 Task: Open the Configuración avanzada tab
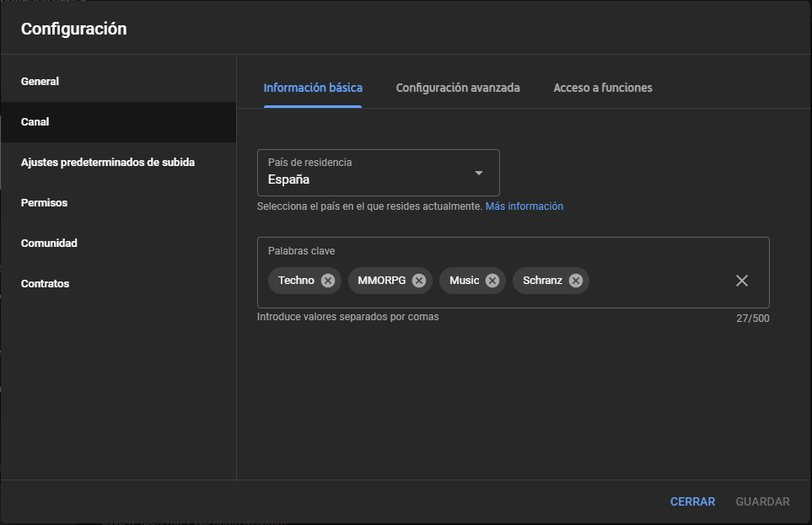click(458, 88)
